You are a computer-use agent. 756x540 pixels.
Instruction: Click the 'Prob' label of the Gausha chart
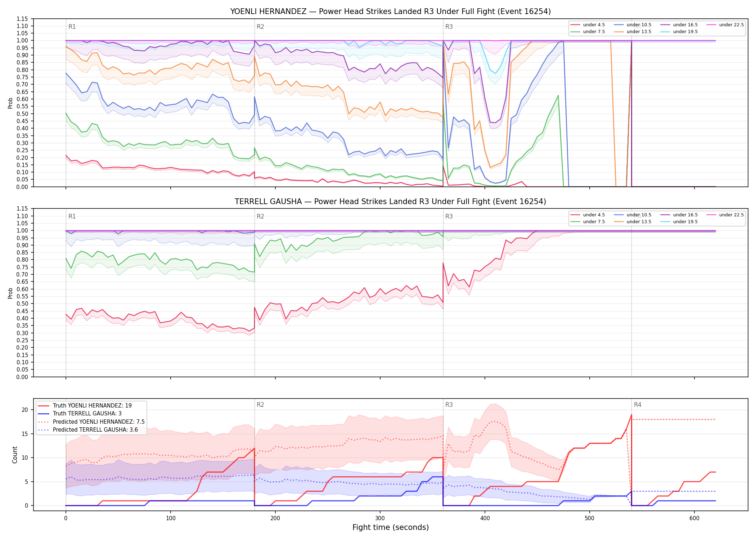[10, 293]
